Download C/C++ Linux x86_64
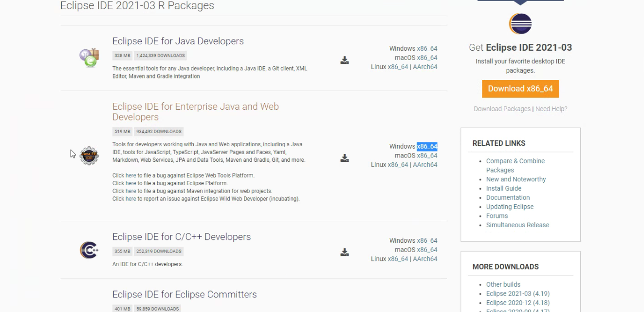This screenshot has height=312, width=644. click(x=398, y=259)
